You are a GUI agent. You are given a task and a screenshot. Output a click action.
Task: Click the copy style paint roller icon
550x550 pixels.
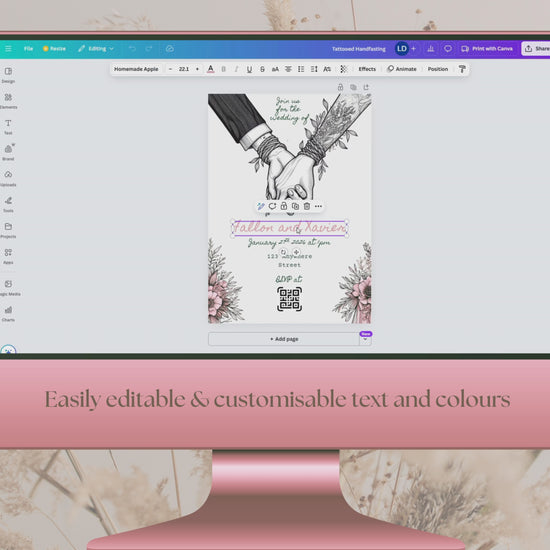[x=462, y=69]
